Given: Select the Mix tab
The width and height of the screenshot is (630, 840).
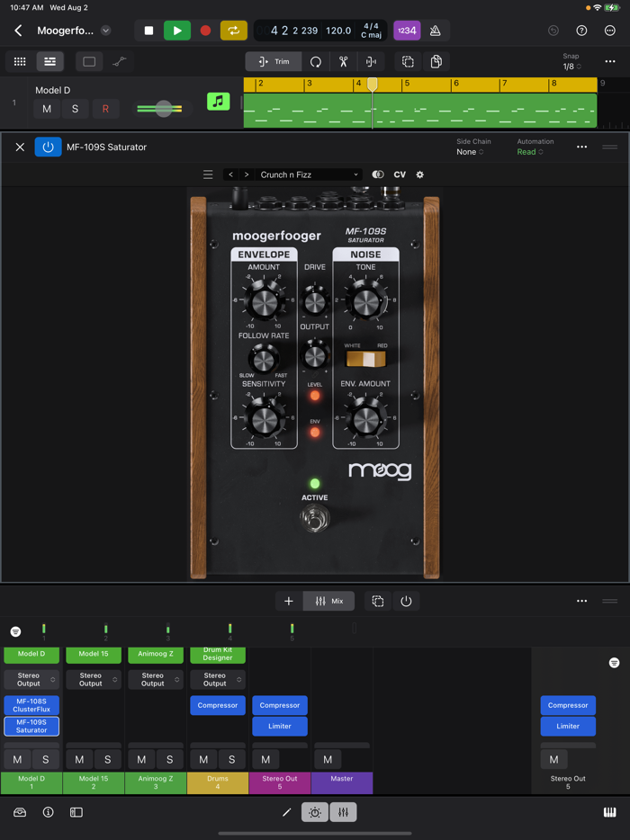Looking at the screenshot, I should [x=329, y=601].
